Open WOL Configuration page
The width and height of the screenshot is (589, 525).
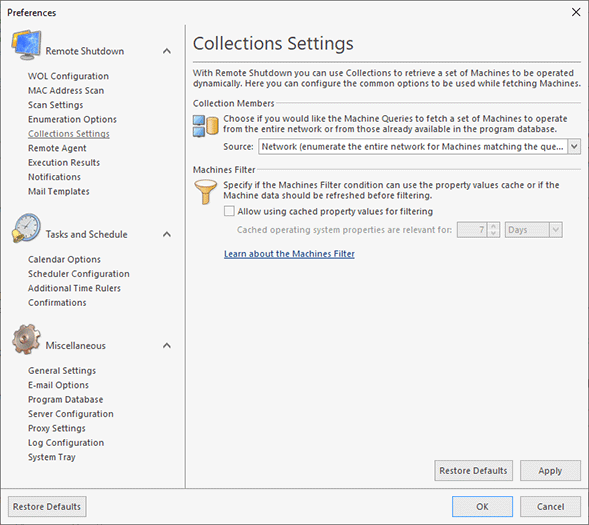click(68, 76)
